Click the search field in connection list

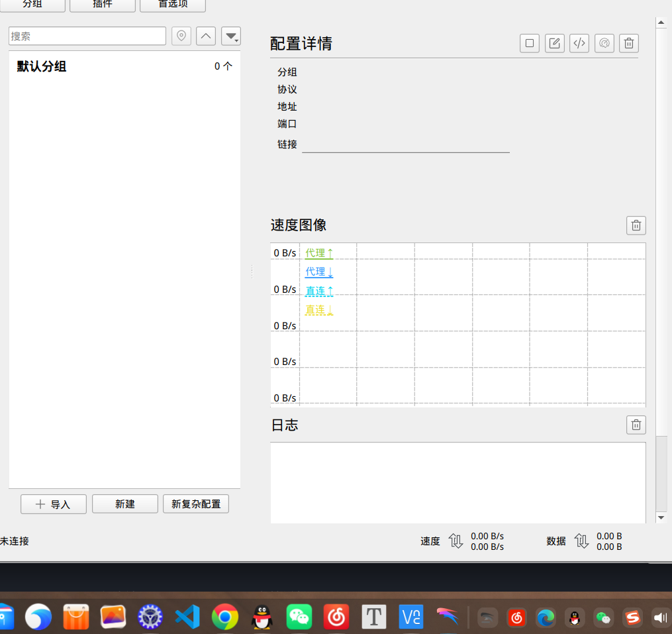87,36
